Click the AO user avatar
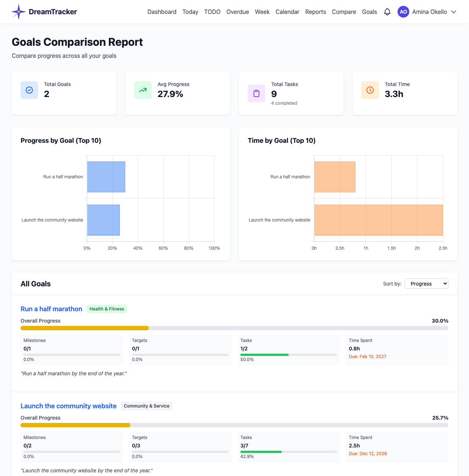The height and width of the screenshot is (476, 469). coord(403,12)
